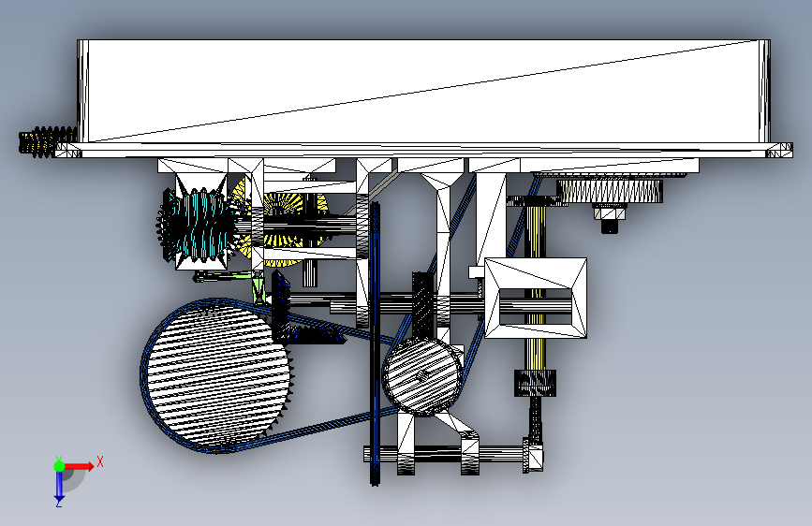This screenshot has height=526, width=812.
Task: Select the yellow coil spring at tray's left end
Action: coord(47,140)
